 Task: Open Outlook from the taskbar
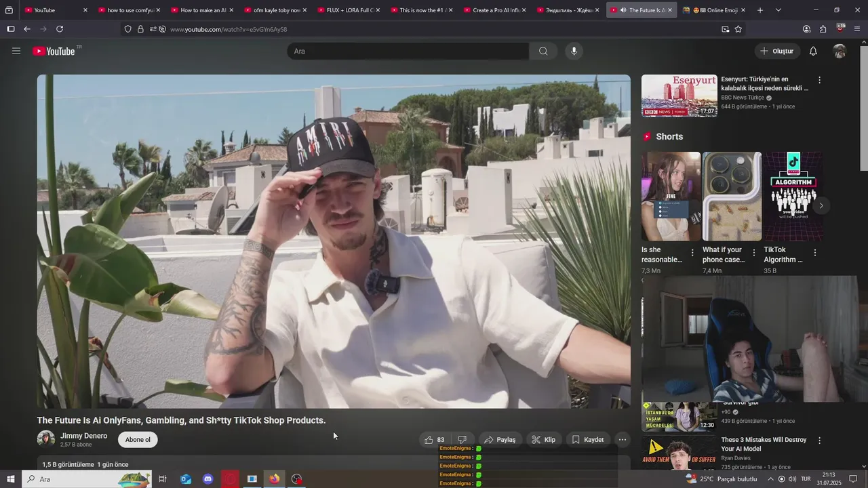pos(185,479)
